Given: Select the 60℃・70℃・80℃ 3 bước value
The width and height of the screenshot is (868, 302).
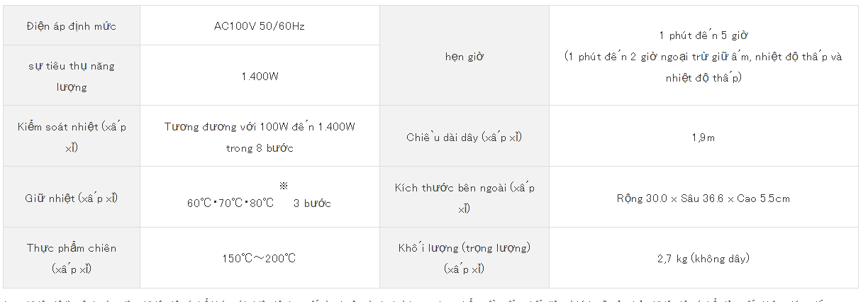Looking at the screenshot, I should tap(259, 203).
